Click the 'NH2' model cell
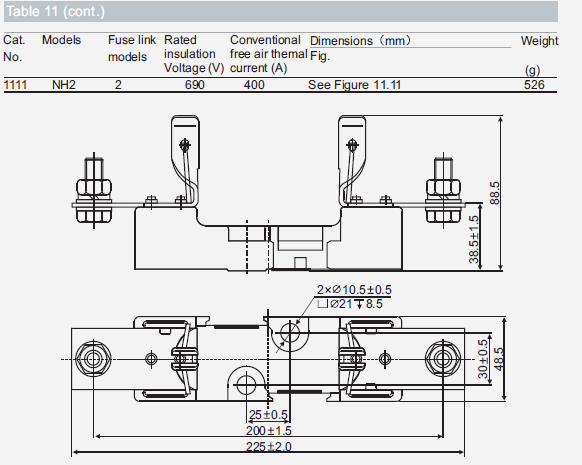Viewport: 582px width, 465px height. point(63,85)
